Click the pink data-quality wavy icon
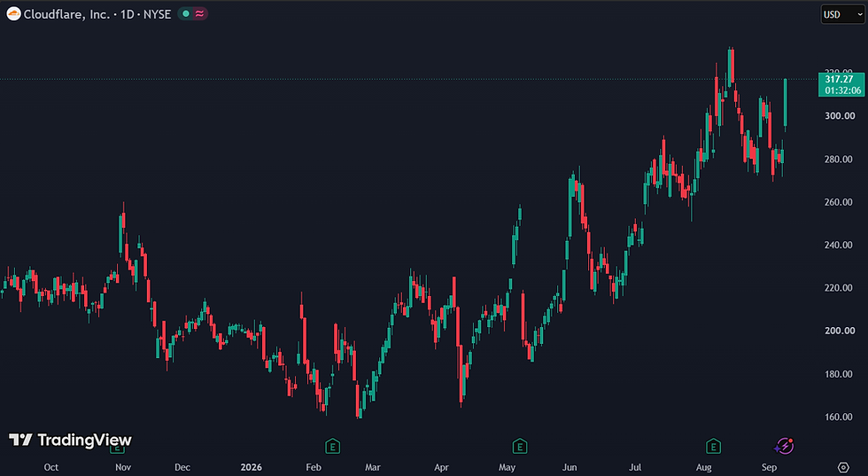 [x=199, y=14]
